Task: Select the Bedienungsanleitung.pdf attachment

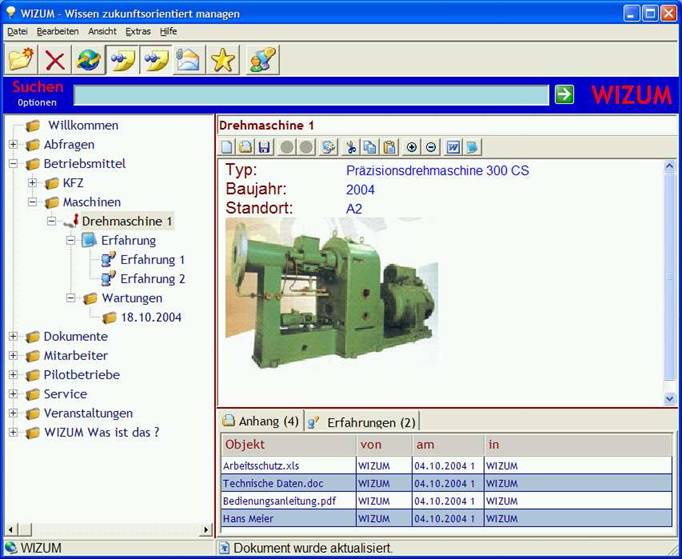Action: 279,501
